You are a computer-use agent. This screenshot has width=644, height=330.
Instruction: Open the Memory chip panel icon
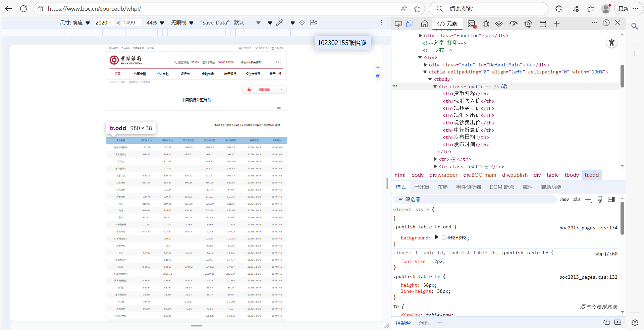pos(528,24)
